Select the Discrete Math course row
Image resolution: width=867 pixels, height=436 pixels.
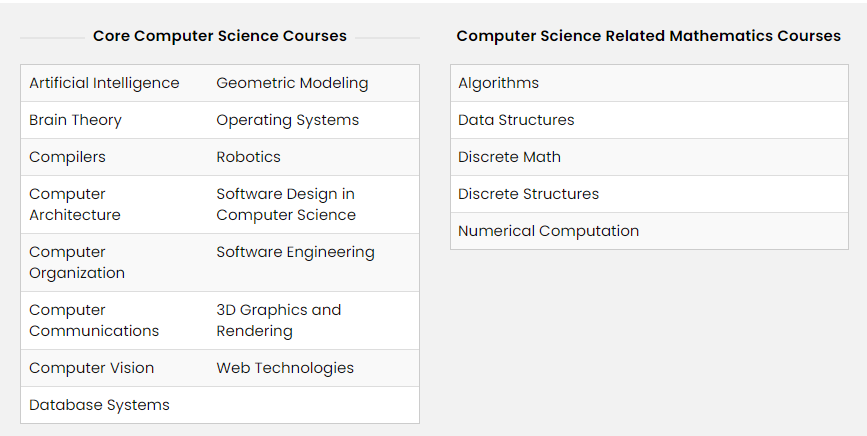click(x=649, y=157)
